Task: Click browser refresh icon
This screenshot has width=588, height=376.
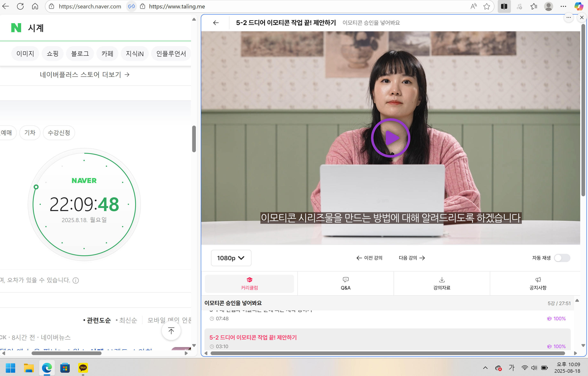Action: point(20,6)
